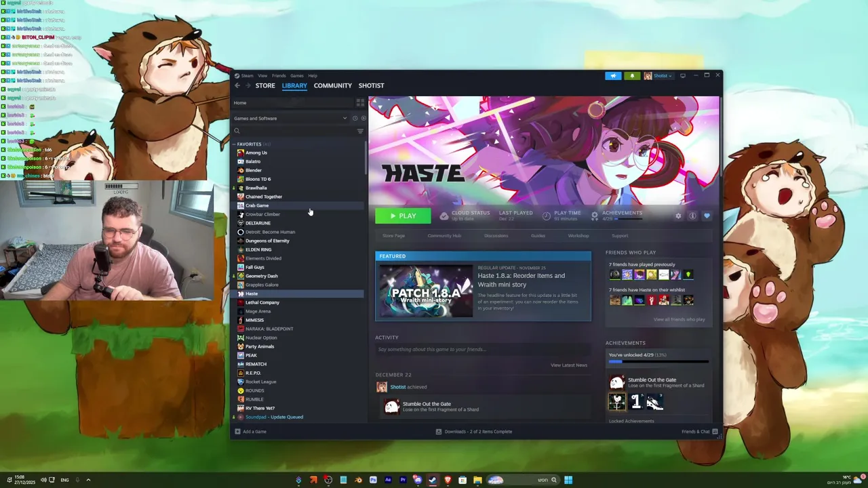
Task: Open advanced filter options icon
Action: (x=360, y=131)
